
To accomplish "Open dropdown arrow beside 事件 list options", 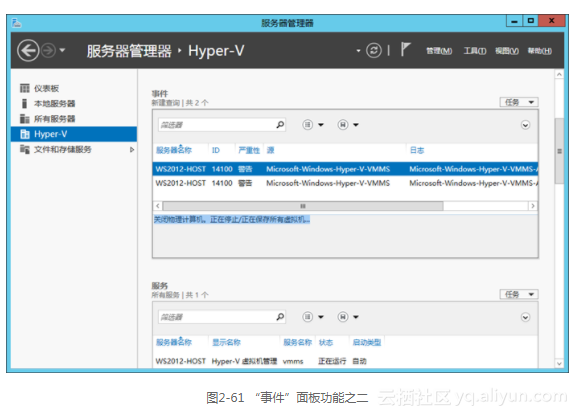I will click(321, 125).
